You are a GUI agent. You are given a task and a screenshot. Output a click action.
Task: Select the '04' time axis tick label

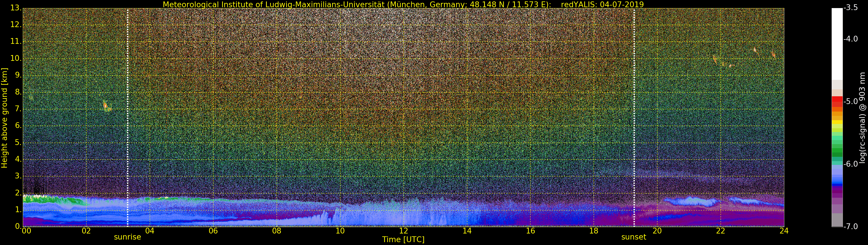[150, 231]
